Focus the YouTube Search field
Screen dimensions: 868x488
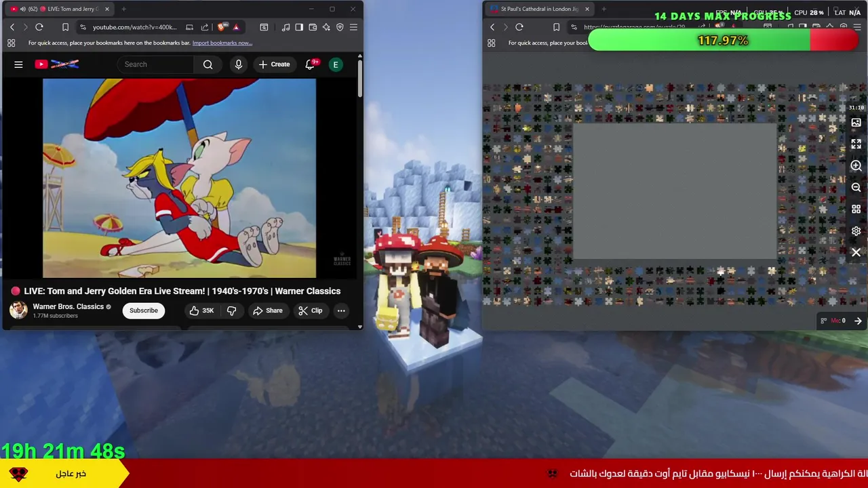(x=156, y=64)
